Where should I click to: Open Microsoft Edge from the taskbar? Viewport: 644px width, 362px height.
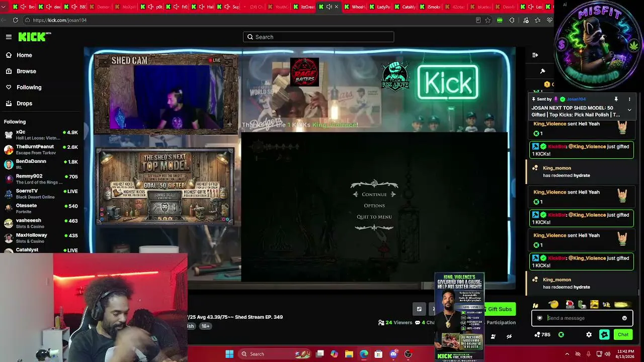364,354
